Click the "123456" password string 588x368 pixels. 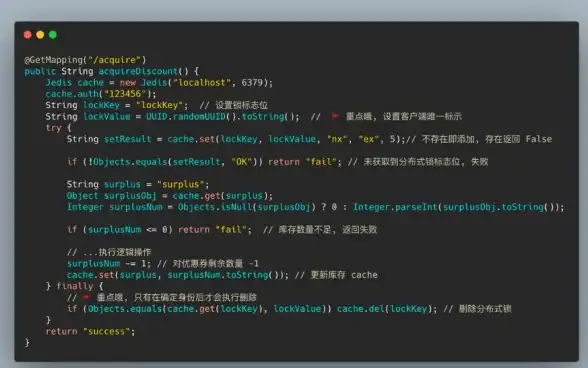(125, 94)
